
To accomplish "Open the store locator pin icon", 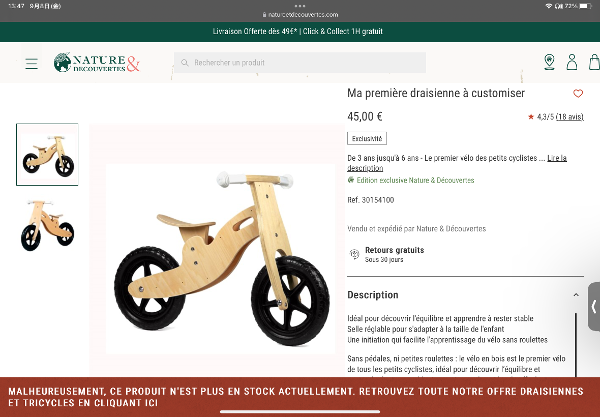I will pyautogui.click(x=549, y=62).
